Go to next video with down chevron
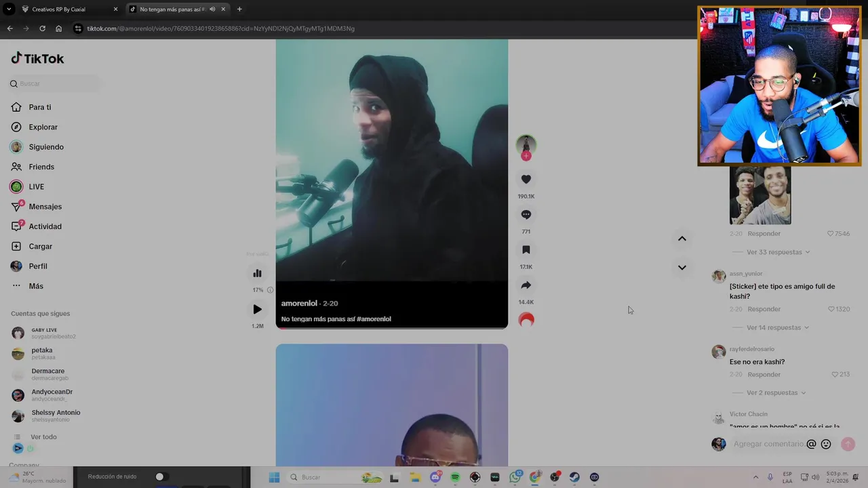The height and width of the screenshot is (488, 868). click(x=682, y=268)
